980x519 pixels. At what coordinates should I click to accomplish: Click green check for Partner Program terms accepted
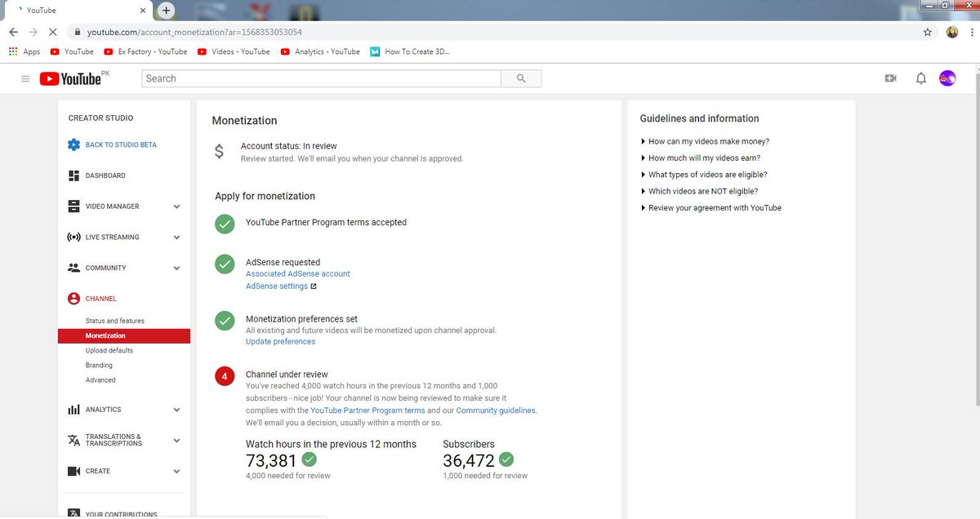point(225,224)
